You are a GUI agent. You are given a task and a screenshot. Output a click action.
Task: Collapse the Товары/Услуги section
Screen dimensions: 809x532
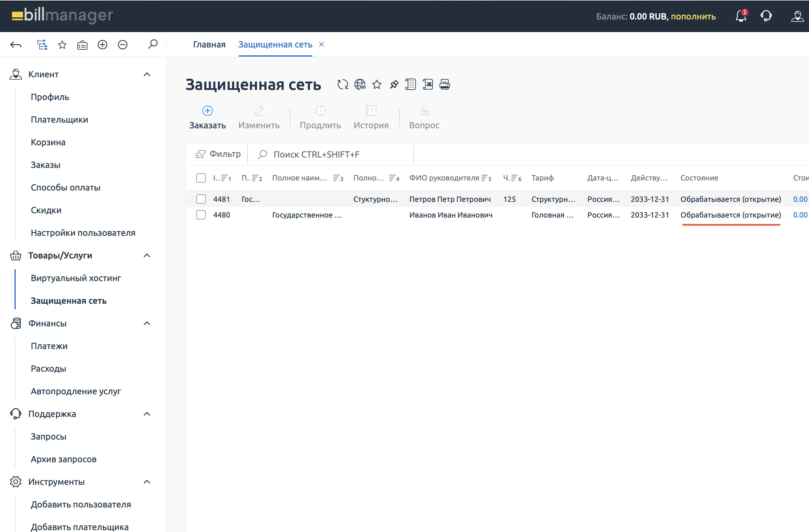pos(147,255)
